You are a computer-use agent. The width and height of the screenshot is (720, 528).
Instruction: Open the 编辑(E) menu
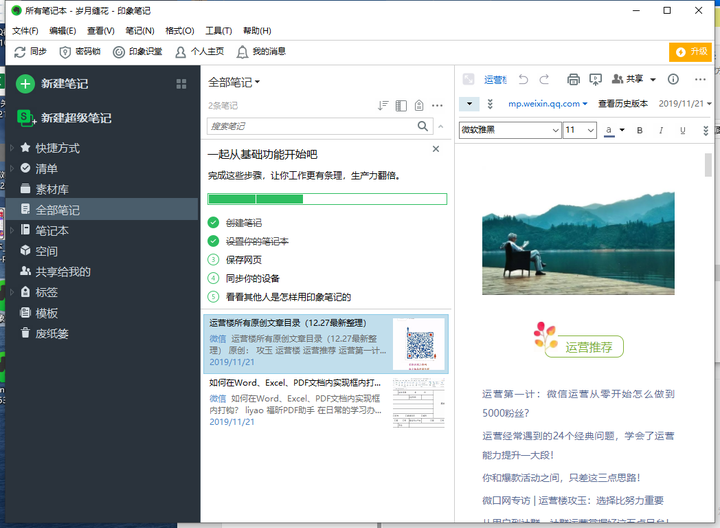pos(62,31)
